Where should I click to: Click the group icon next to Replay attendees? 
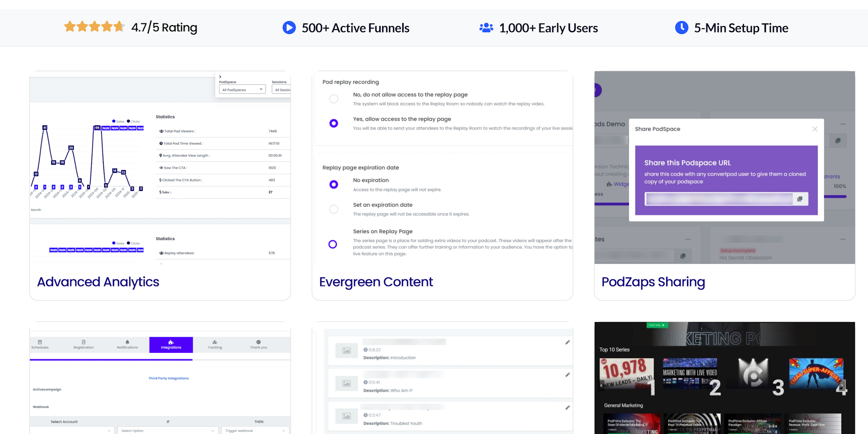[161, 253]
